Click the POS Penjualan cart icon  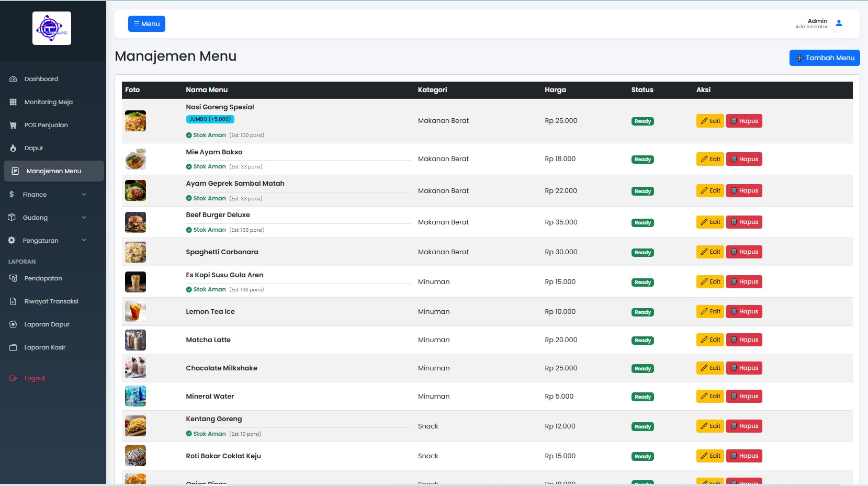click(13, 125)
